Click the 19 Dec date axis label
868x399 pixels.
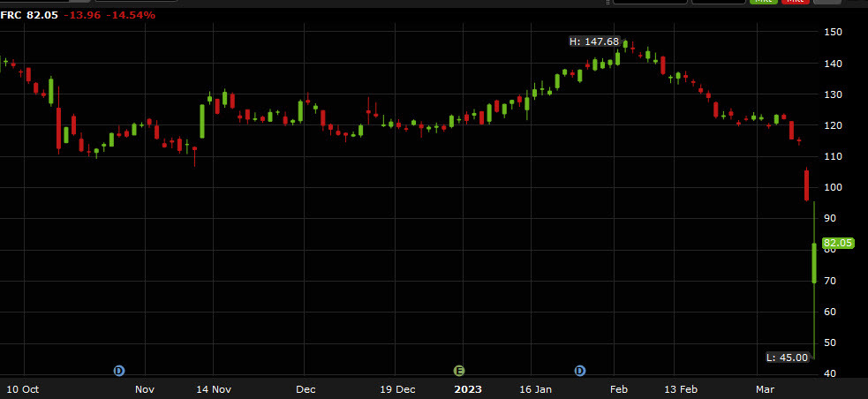[x=396, y=389]
